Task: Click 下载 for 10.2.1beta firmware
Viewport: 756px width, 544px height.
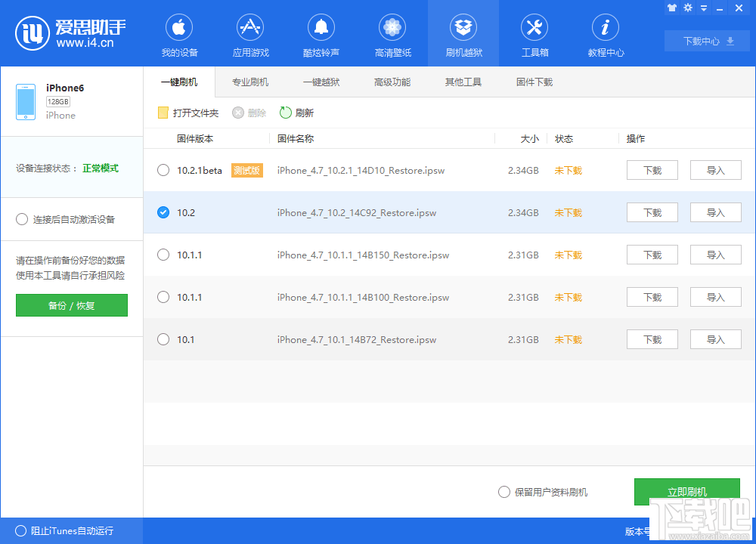Action: tap(652, 170)
